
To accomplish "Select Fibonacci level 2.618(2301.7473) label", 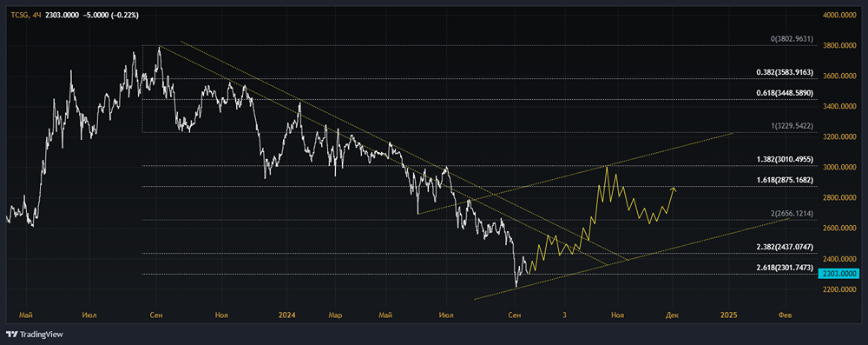I will coord(786,268).
